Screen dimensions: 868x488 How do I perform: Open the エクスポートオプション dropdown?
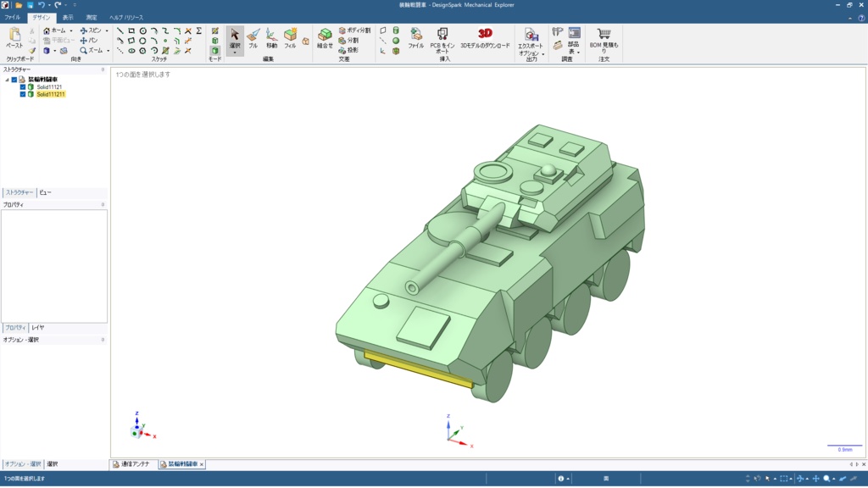point(543,54)
